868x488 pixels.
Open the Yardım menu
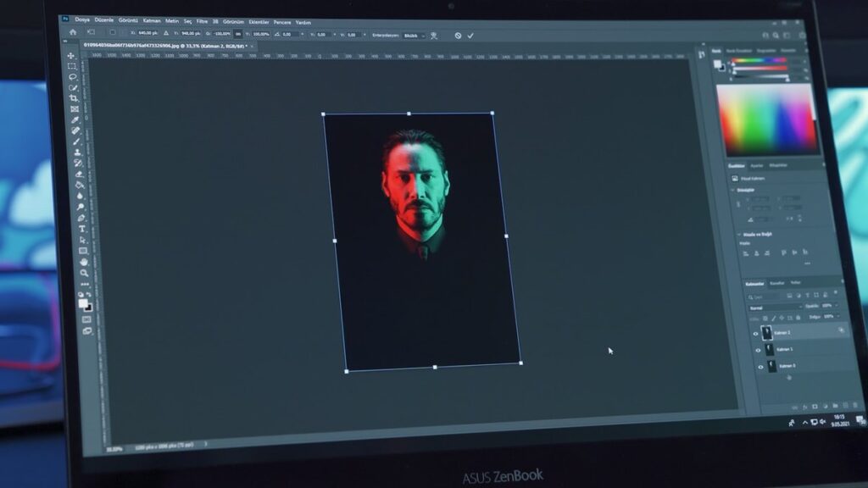click(303, 23)
